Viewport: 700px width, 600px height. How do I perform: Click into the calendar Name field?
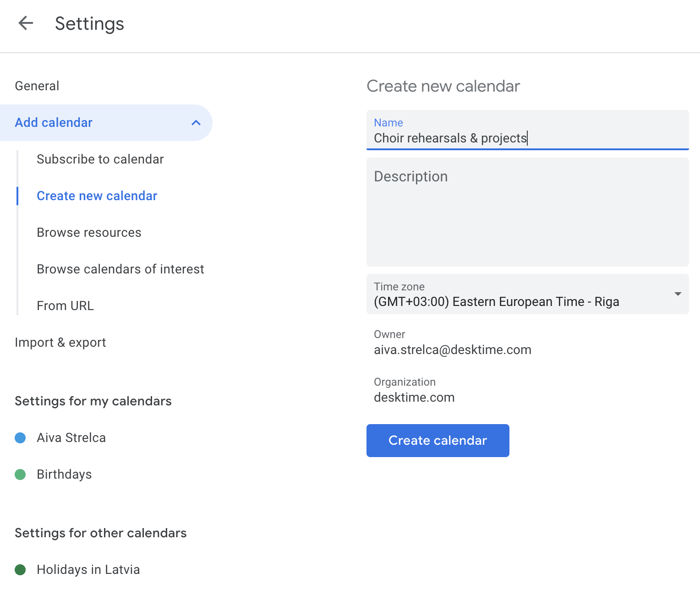tap(527, 138)
